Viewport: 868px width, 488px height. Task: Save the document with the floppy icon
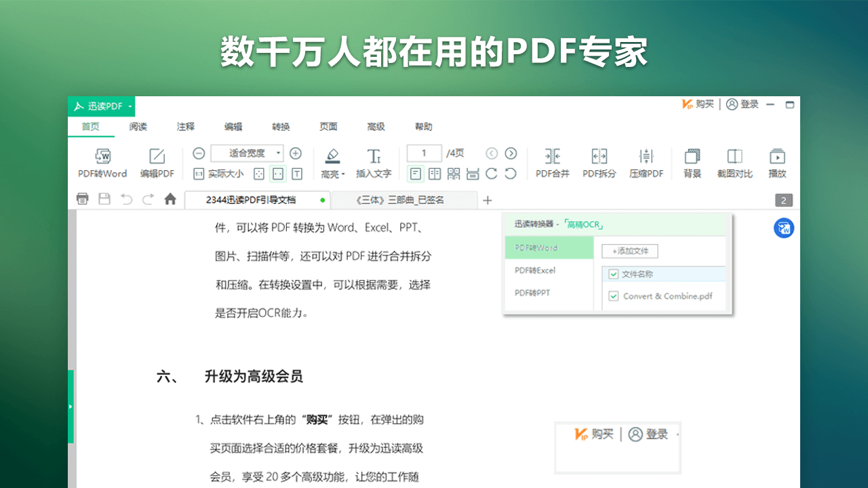pyautogui.click(x=104, y=199)
